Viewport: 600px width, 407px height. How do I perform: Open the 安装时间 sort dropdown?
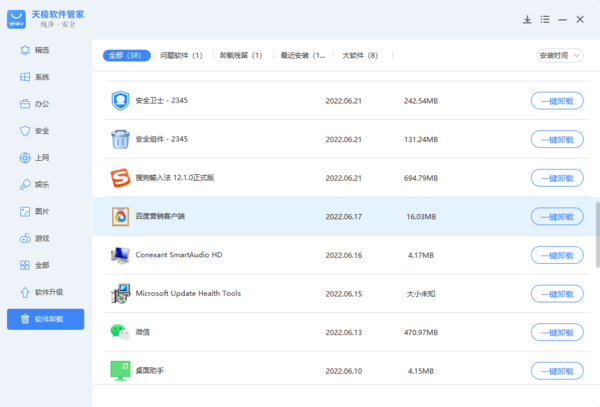coord(560,55)
